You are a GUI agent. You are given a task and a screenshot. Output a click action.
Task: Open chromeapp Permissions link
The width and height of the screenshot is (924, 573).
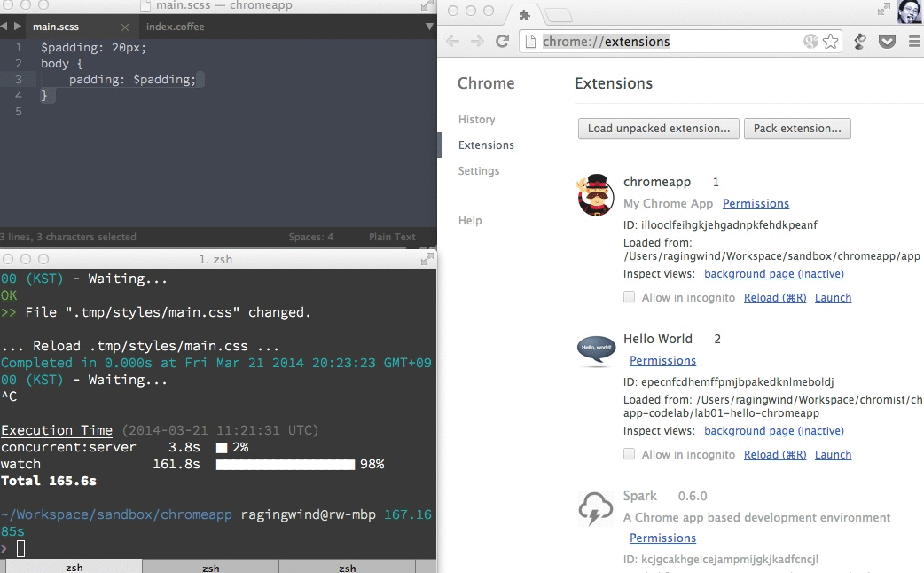pyautogui.click(x=756, y=203)
